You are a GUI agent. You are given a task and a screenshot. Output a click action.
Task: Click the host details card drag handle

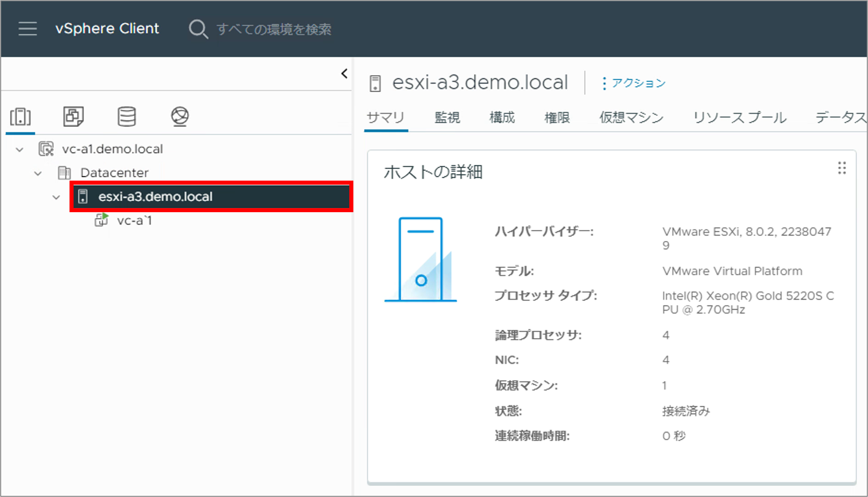pos(842,168)
